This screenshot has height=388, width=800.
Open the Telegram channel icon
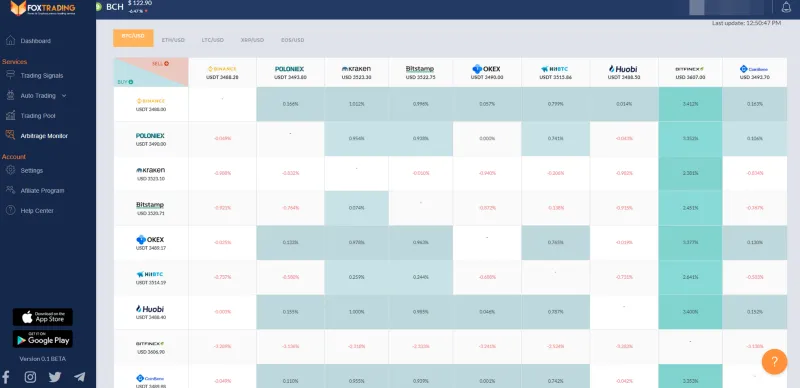(80, 377)
